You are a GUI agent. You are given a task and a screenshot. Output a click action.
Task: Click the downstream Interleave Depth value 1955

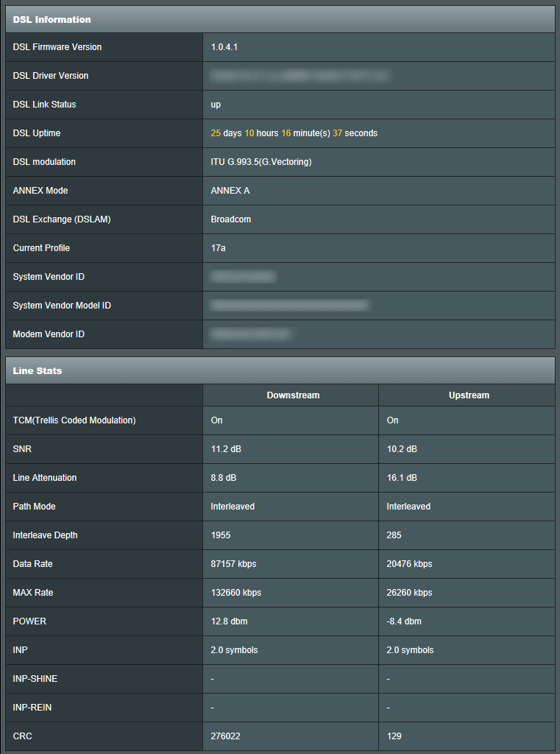221,535
